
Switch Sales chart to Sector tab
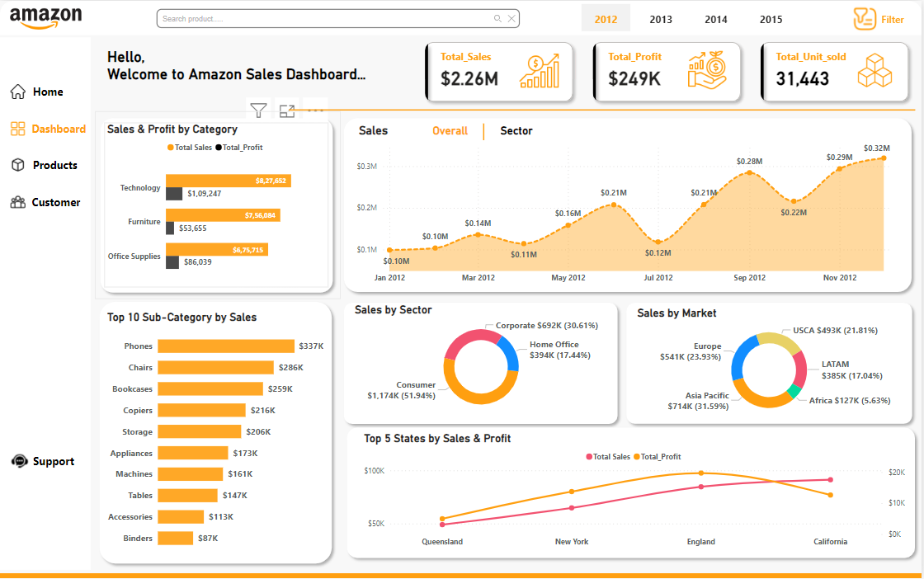[516, 131]
